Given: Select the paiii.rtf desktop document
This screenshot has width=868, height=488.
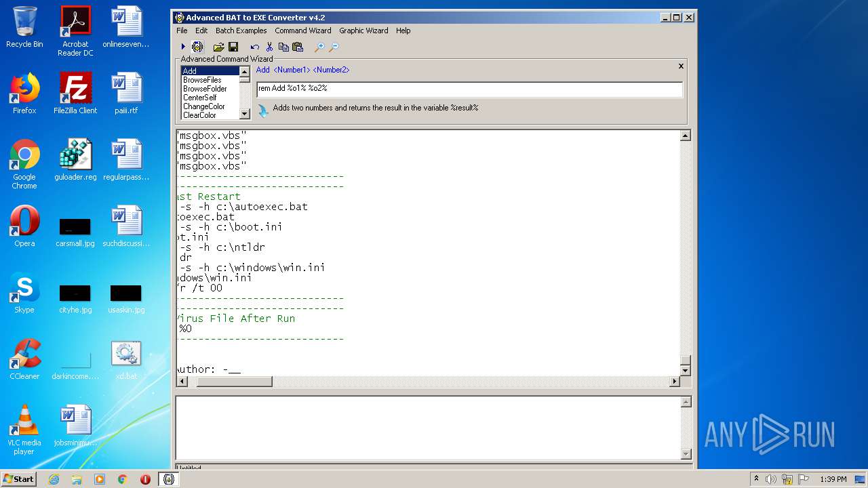Looking at the screenshot, I should click(x=126, y=94).
